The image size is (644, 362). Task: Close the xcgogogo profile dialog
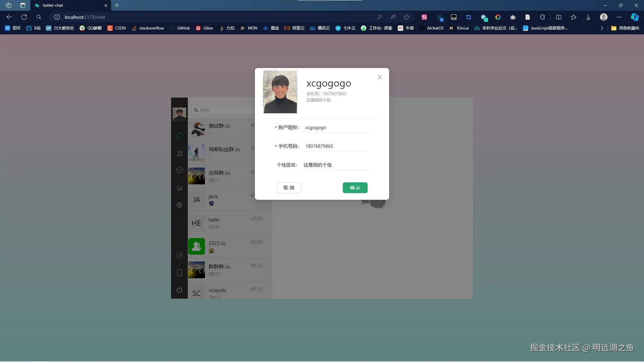click(379, 77)
